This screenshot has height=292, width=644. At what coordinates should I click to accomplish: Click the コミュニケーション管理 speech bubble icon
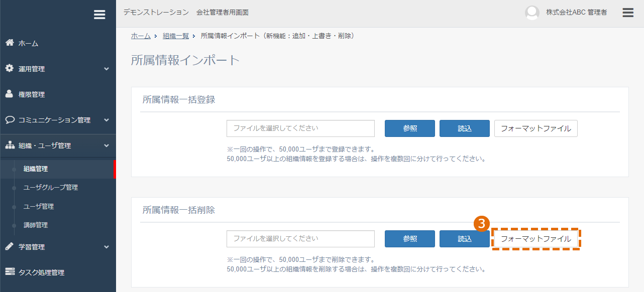pos(10,120)
